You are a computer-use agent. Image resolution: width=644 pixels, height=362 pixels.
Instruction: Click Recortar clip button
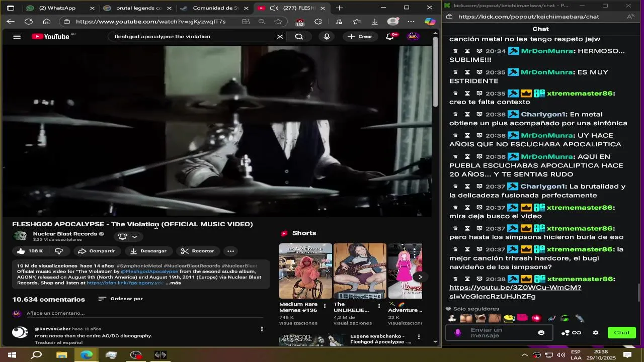coord(198,251)
